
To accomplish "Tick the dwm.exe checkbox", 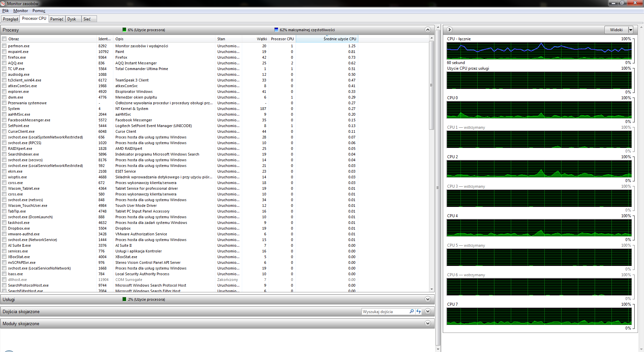I will (x=4, y=97).
